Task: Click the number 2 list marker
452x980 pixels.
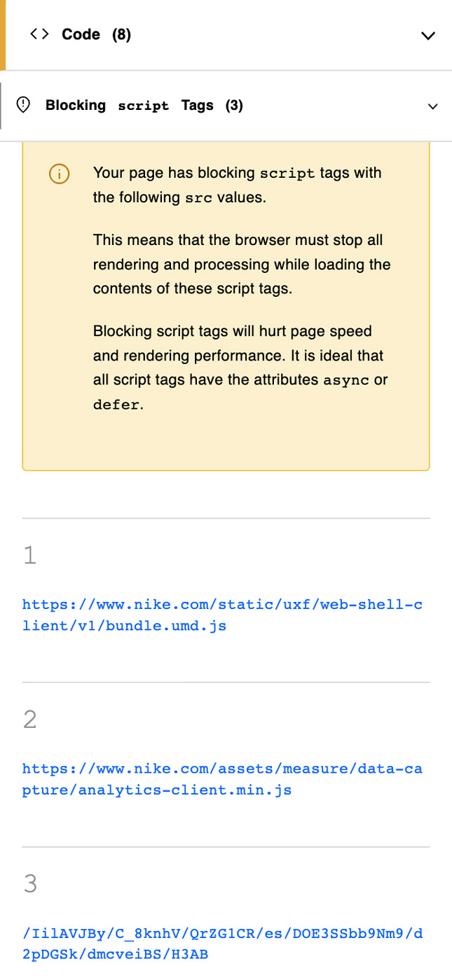Action: pos(29,720)
